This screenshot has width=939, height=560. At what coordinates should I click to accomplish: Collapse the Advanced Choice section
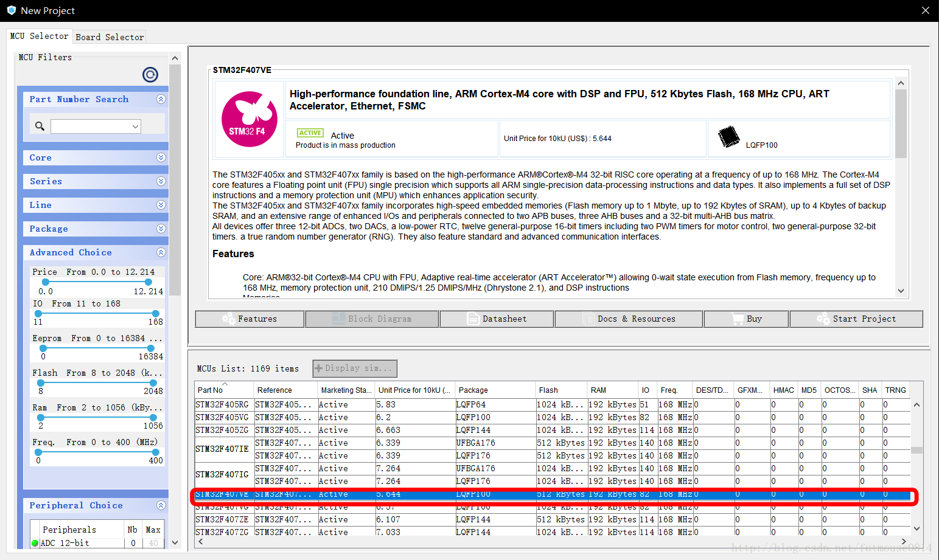click(161, 252)
